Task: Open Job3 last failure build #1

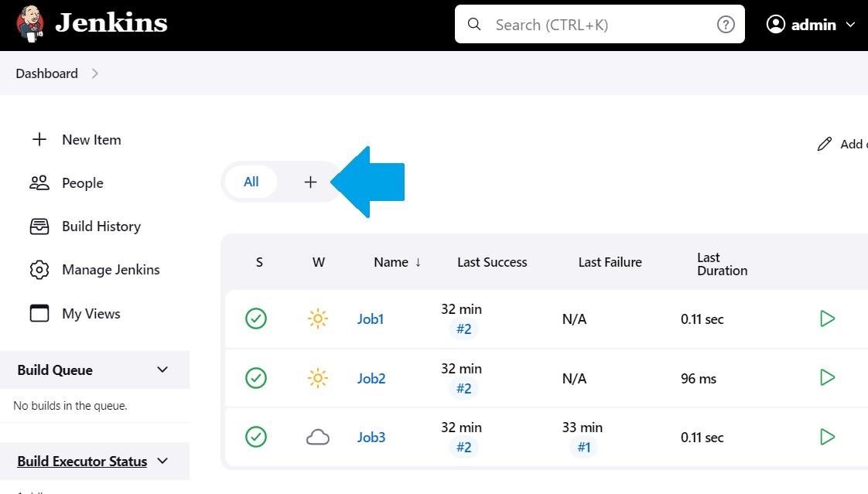Action: pyautogui.click(x=584, y=447)
